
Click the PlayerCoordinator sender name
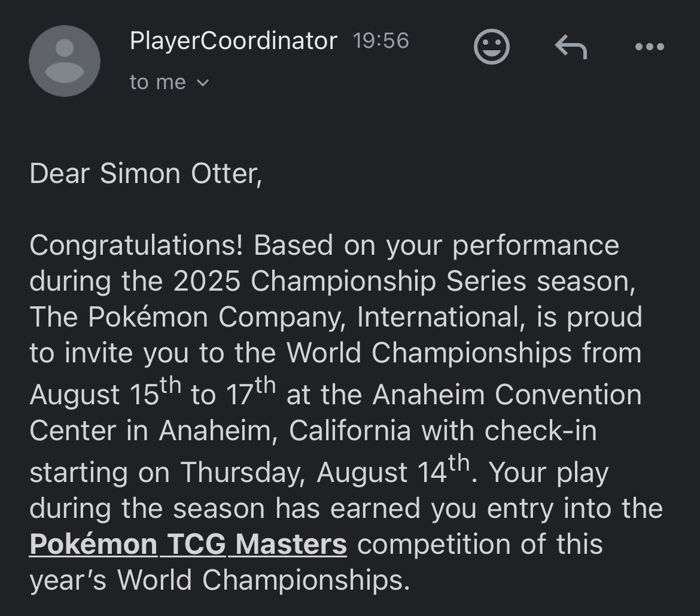pos(233,41)
